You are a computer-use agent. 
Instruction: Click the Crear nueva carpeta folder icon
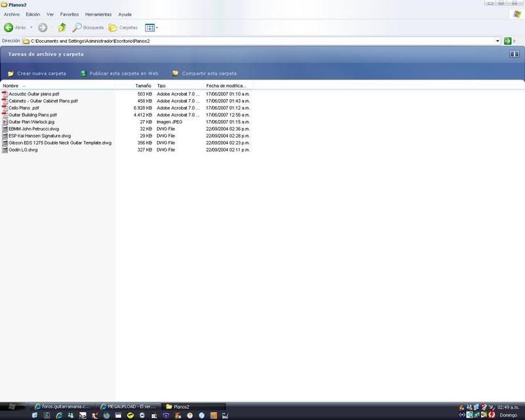click(10, 73)
